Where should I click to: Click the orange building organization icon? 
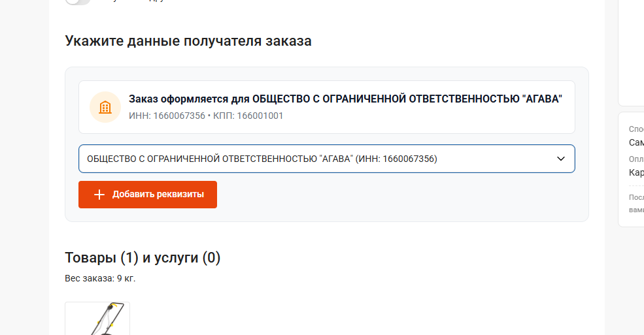[105, 107]
